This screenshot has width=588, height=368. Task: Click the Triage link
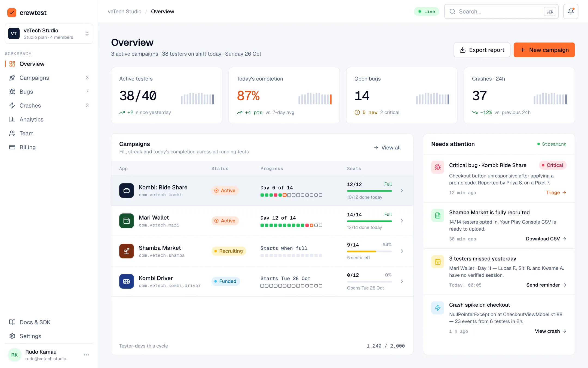(x=556, y=192)
